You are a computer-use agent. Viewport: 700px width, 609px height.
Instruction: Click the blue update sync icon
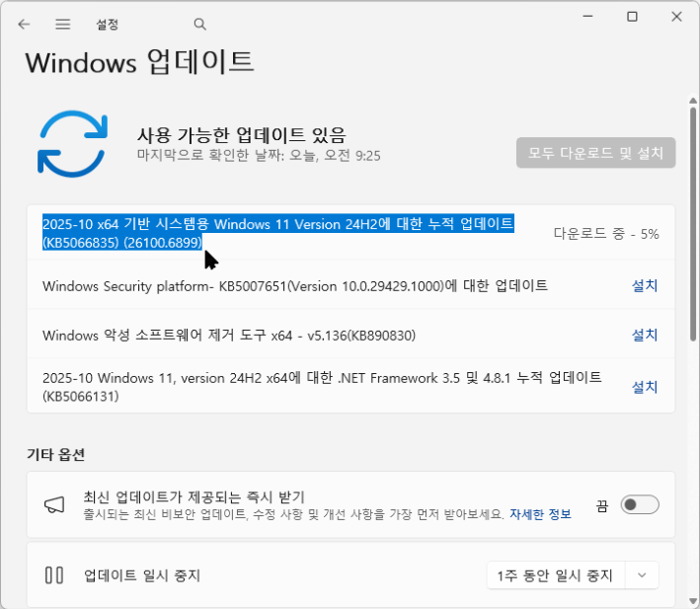(x=73, y=144)
